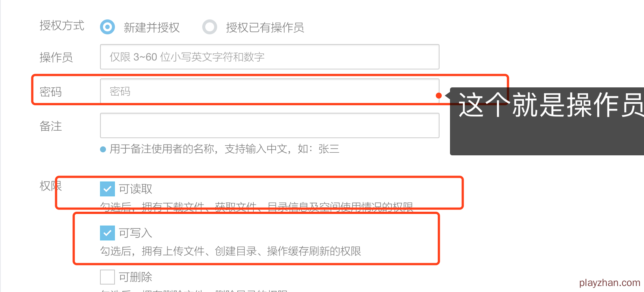Click the 新建并授权 option label text
Image resolution: width=644 pixels, height=292 pixels.
pyautogui.click(x=151, y=27)
